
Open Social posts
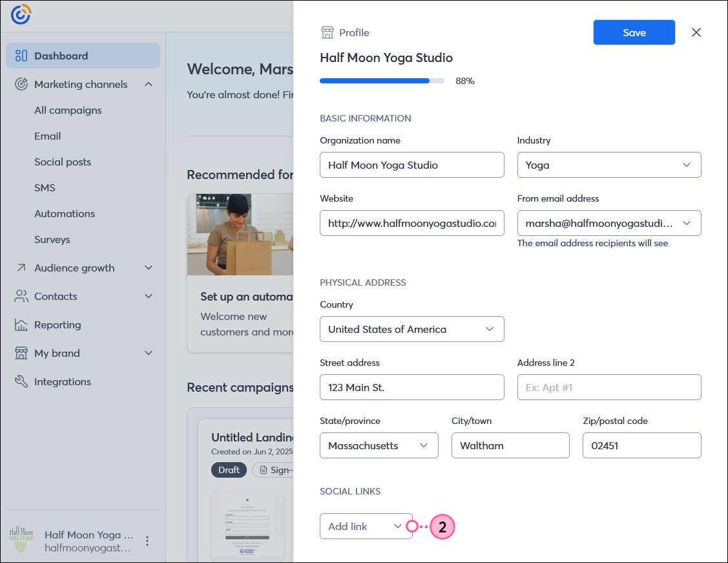pos(63,162)
